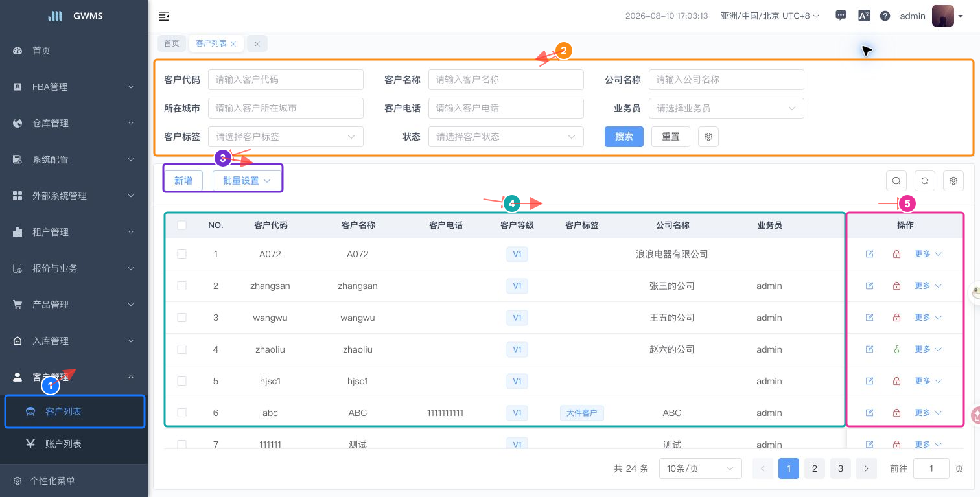
Task: Open the help question mark icon
Action: 885,16
